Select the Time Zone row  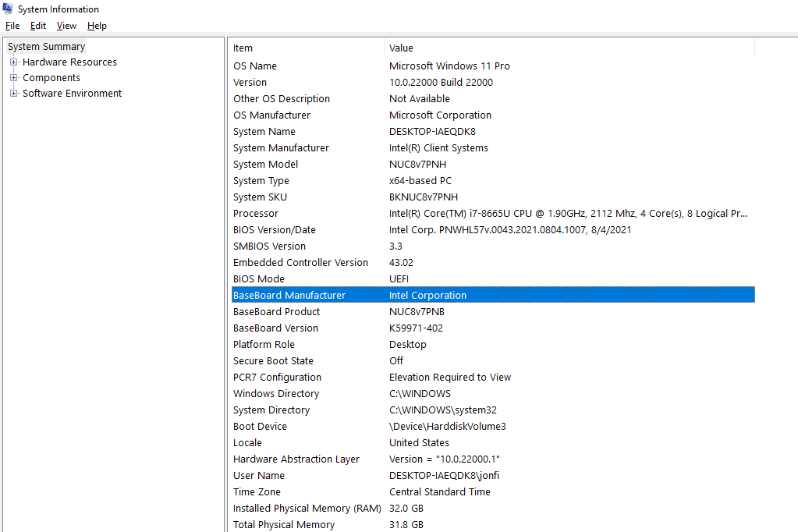(493, 491)
